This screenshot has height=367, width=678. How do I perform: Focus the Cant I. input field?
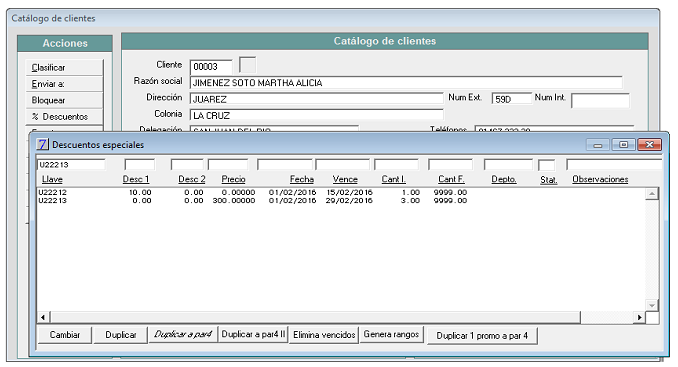tap(397, 165)
